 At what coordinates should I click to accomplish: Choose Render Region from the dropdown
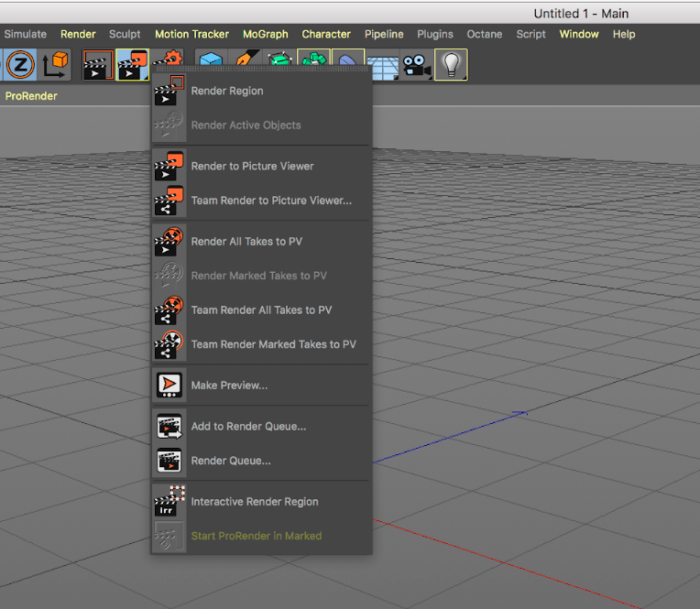coord(226,91)
